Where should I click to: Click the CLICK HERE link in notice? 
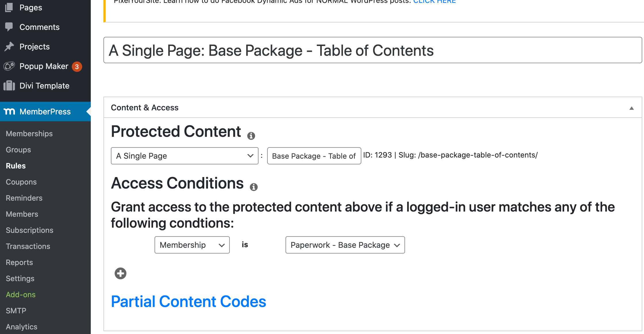[x=434, y=1]
